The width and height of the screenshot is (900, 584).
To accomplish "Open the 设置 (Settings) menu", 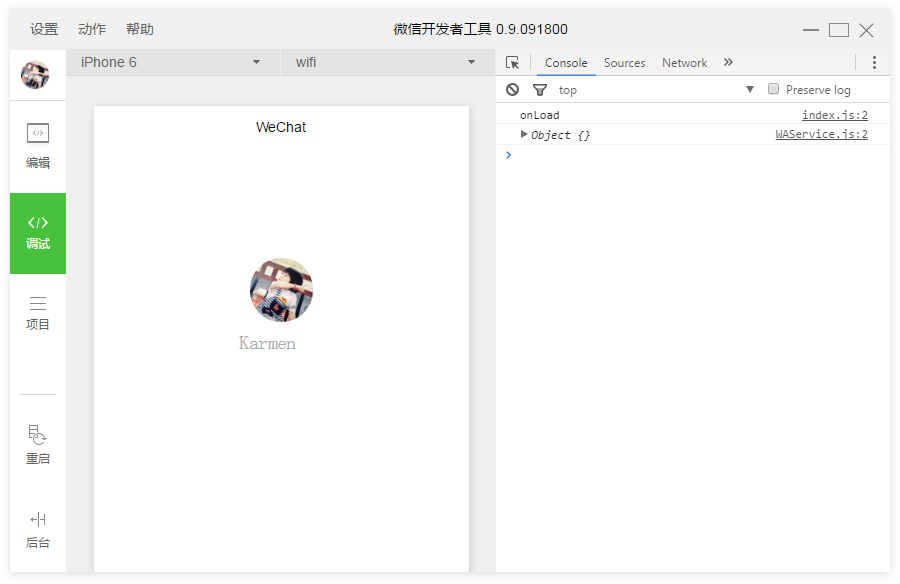I will click(x=43, y=29).
